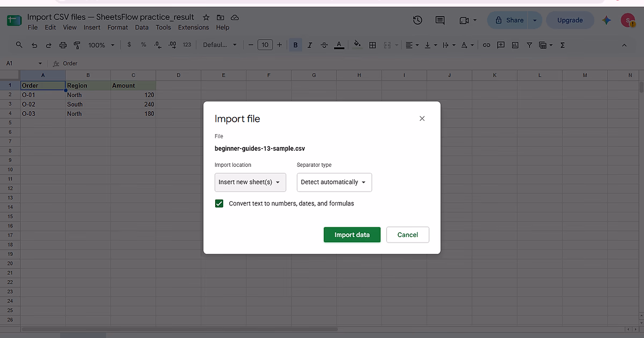Open the View menu
This screenshot has width=644, height=338.
click(x=70, y=27)
